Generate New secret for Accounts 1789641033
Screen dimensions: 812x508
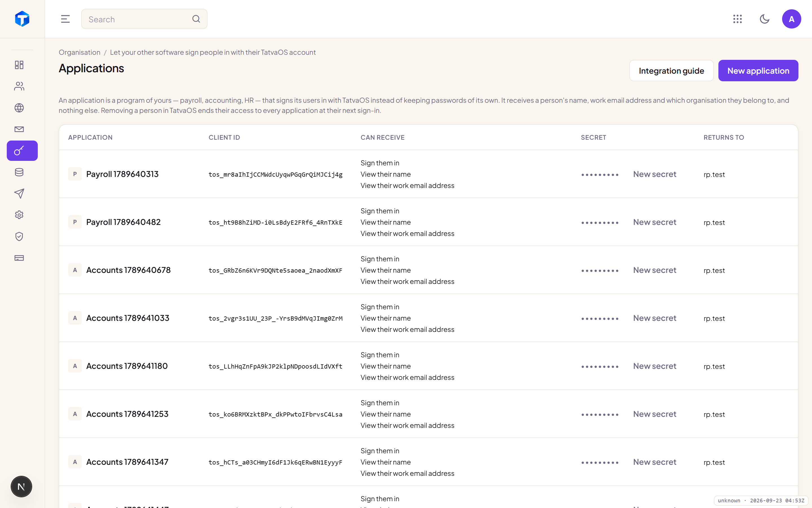tap(654, 318)
